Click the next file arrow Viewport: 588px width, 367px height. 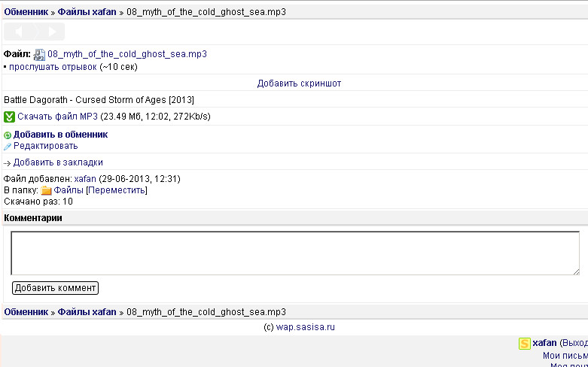coord(51,32)
